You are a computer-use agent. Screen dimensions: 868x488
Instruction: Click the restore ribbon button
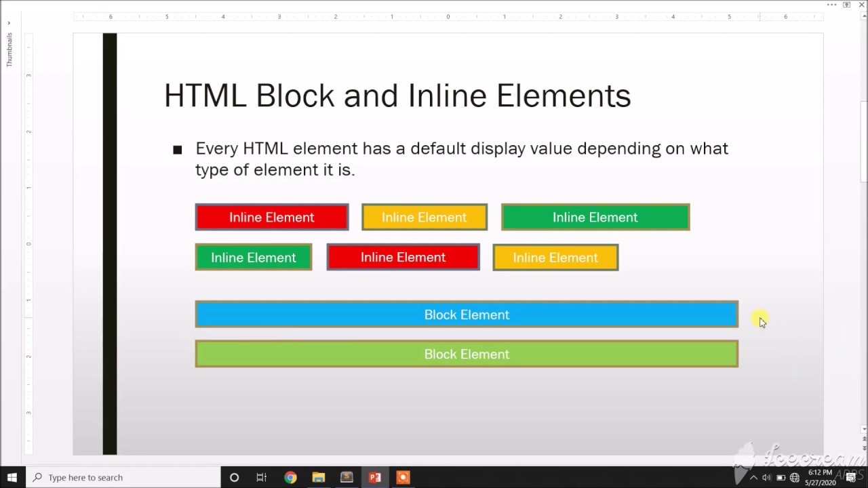[847, 5]
